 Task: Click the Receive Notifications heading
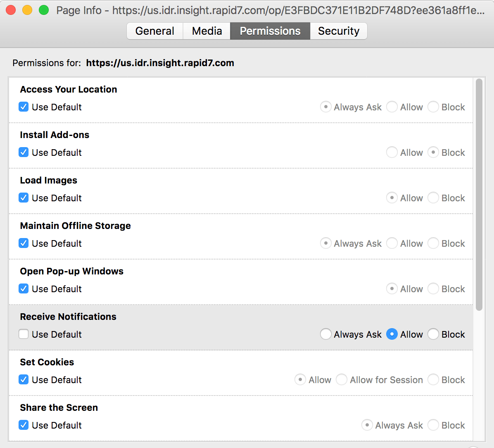click(x=68, y=317)
